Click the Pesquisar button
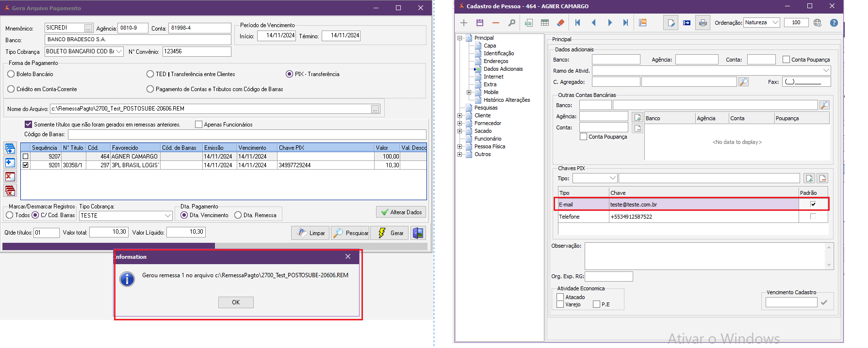This screenshot has width=868, height=348. (x=350, y=233)
